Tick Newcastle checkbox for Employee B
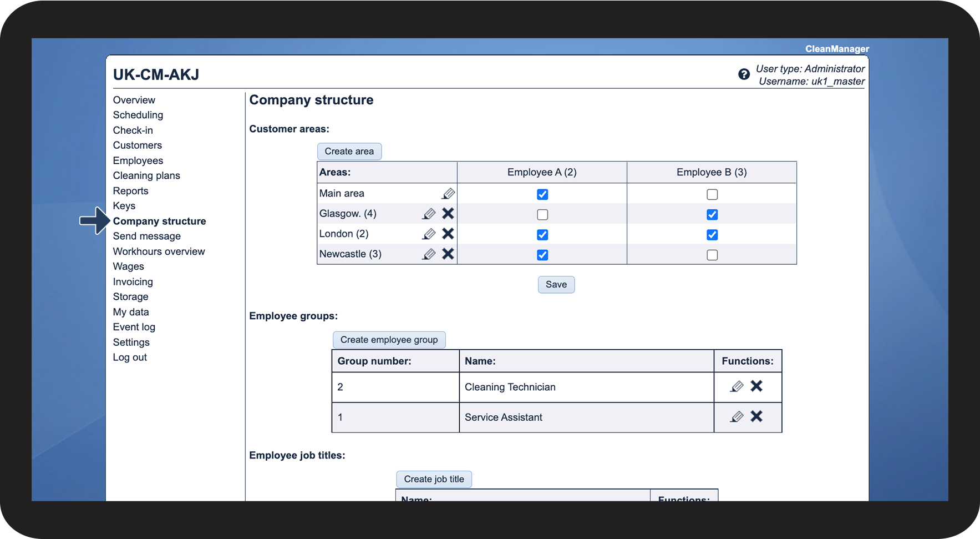 tap(712, 255)
